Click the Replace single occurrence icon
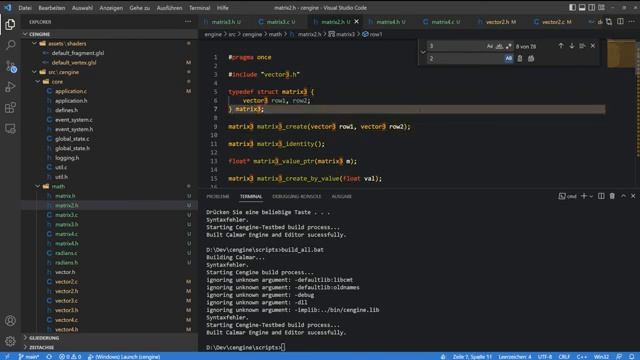The width and height of the screenshot is (640, 360). (x=520, y=58)
